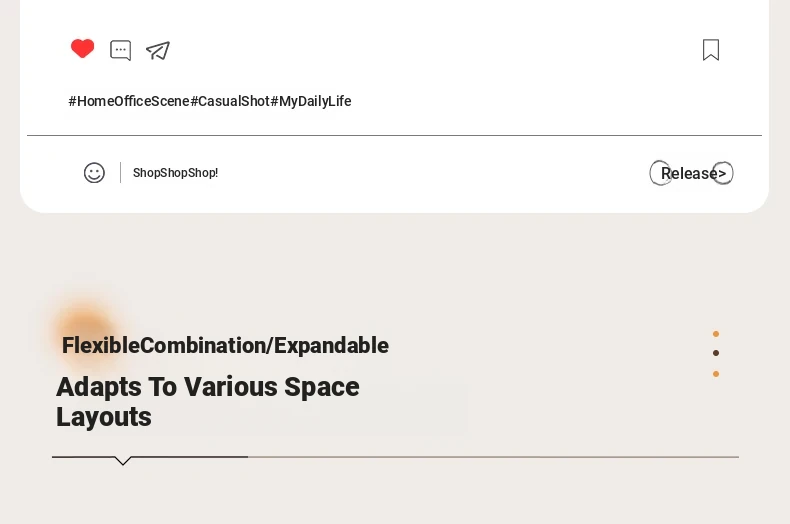Screen dimensions: 790x524
Task: Unlike the post via red heart icon
Action: pos(83,48)
